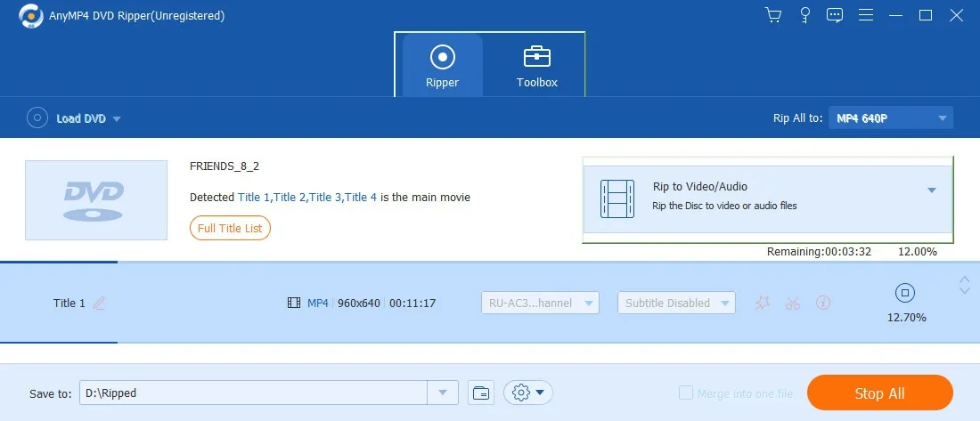Click the FRIENDS_8_2 disc name
980x421 pixels.
[x=225, y=166]
